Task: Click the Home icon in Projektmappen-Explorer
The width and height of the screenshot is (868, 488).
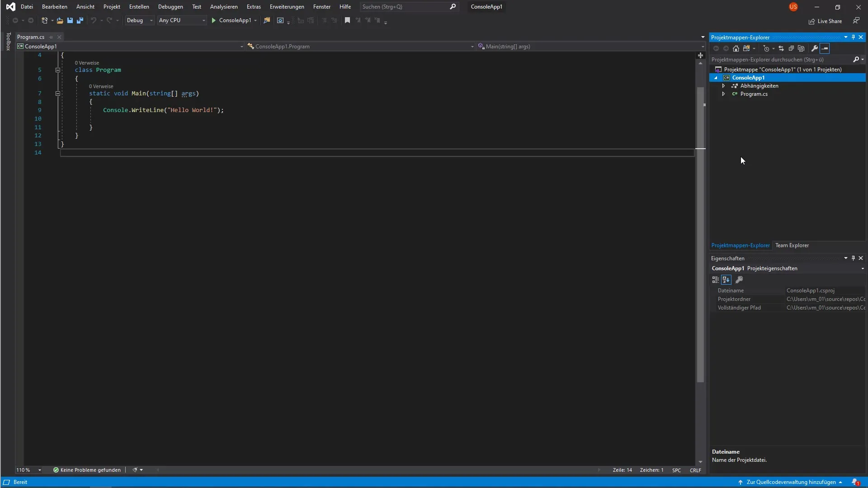Action: coord(736,48)
